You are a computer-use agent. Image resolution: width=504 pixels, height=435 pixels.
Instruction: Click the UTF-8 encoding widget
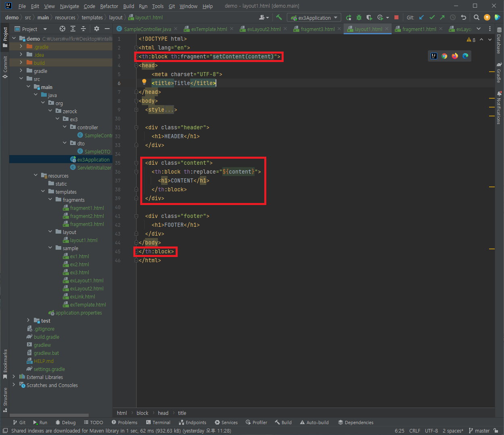(431, 431)
